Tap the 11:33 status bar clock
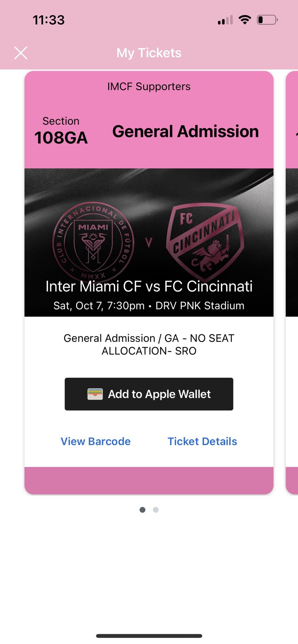Screen dimensions: 298x644 49,20
